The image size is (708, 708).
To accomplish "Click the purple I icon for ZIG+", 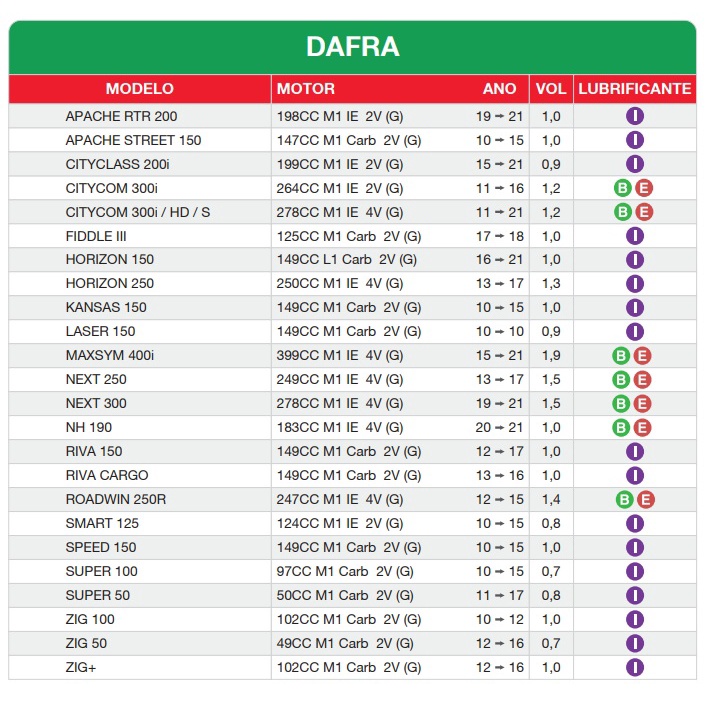I will pyautogui.click(x=634, y=668).
